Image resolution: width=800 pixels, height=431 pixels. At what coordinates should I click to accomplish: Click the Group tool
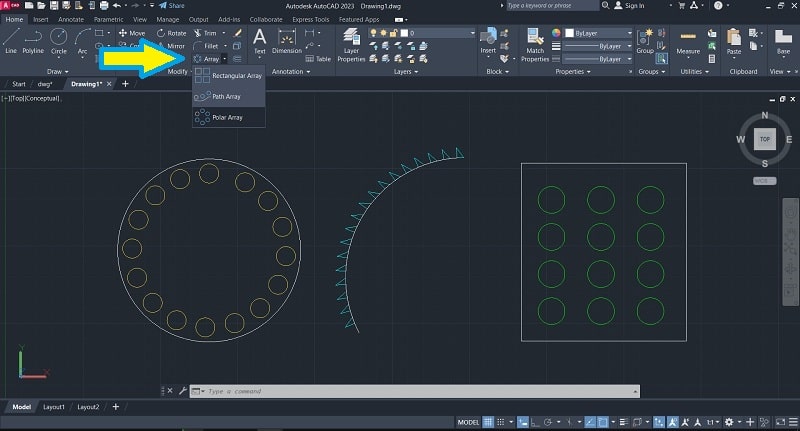pyautogui.click(x=645, y=41)
